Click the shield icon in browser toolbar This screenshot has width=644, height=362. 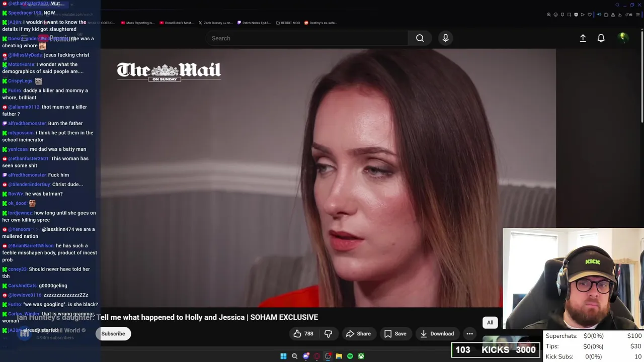click(576, 15)
